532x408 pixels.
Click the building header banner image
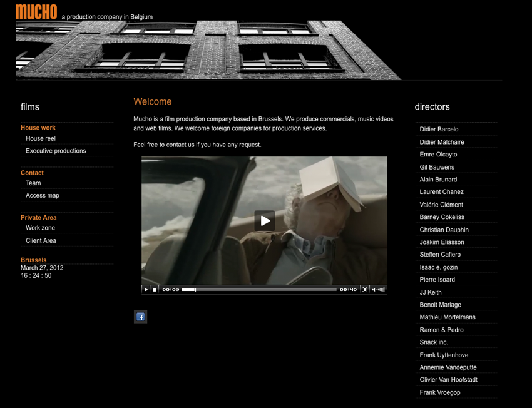(208, 50)
